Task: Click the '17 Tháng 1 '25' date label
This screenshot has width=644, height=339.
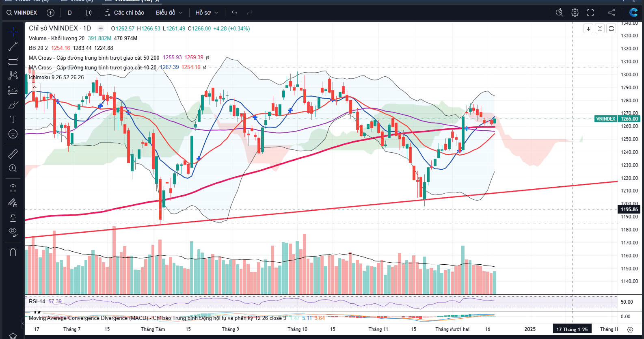Action: (572, 329)
